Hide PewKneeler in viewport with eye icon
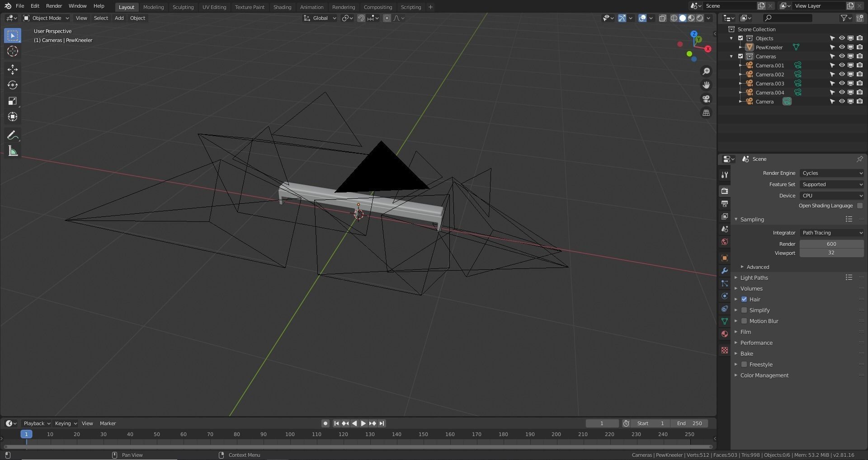Viewport: 868px width, 460px height. click(842, 47)
